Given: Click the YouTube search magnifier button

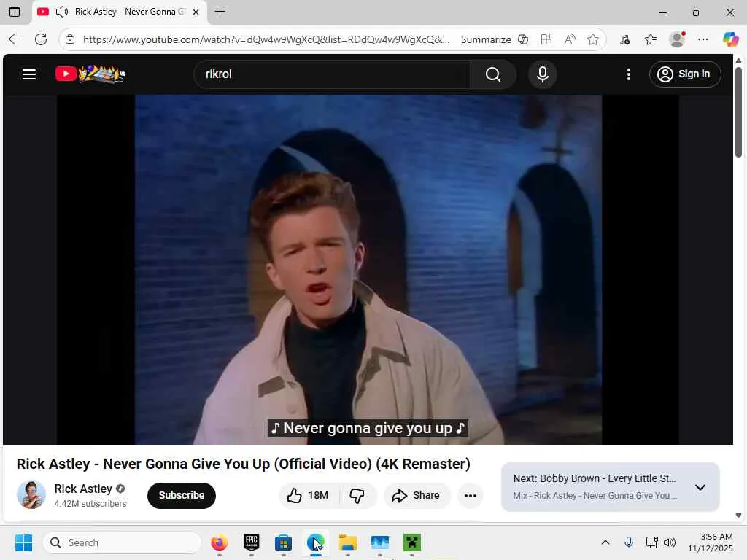Looking at the screenshot, I should tap(492, 74).
